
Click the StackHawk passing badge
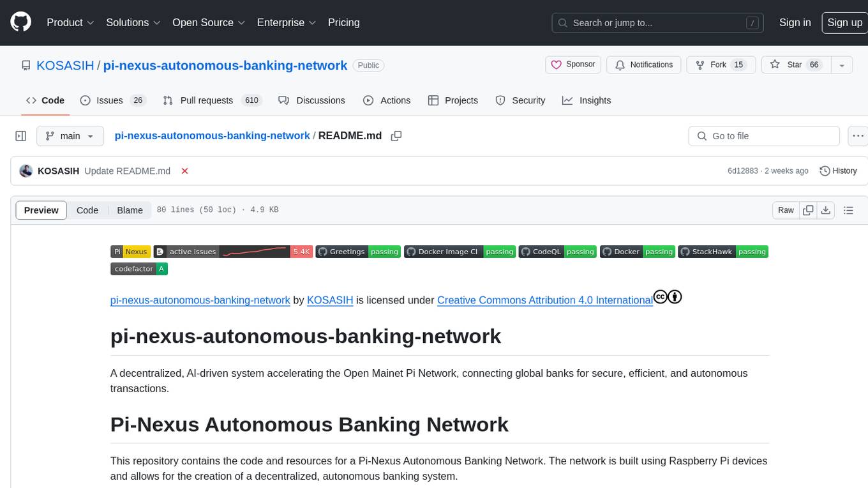click(x=723, y=252)
